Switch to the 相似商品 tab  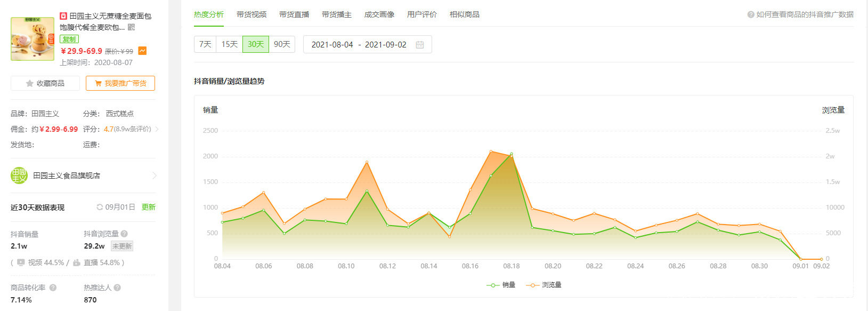(465, 14)
